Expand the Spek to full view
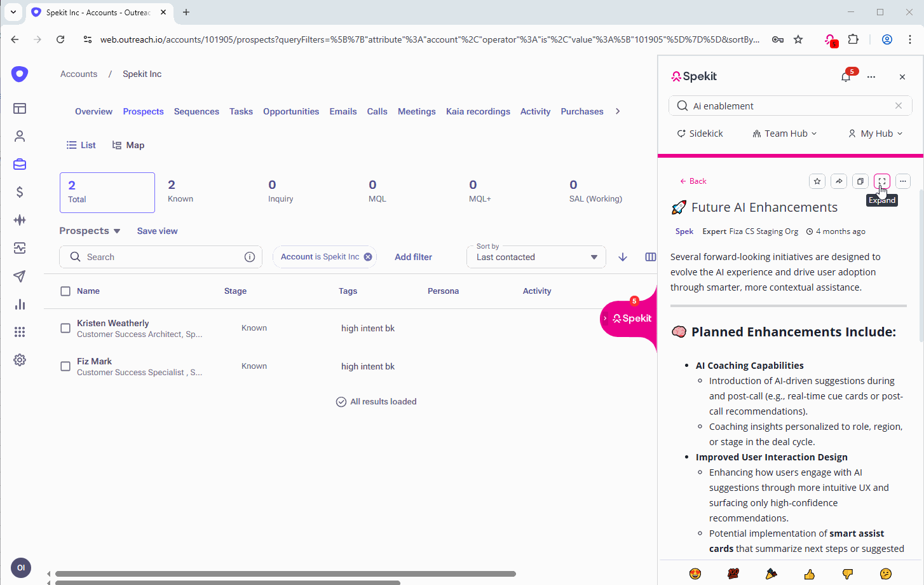Viewport: 924px width, 585px height. pos(882,181)
